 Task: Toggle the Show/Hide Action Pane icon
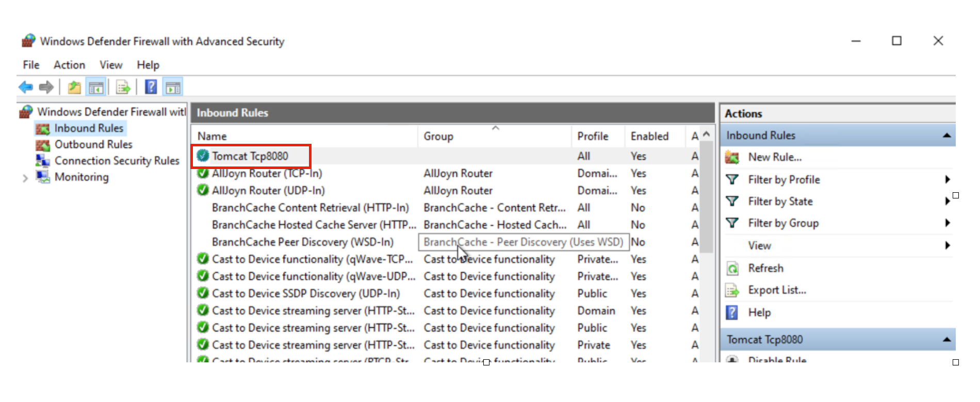pos(173,87)
